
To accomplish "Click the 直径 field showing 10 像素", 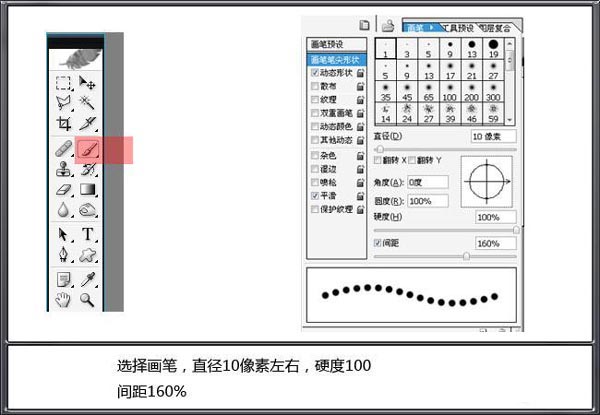I will pos(493,137).
